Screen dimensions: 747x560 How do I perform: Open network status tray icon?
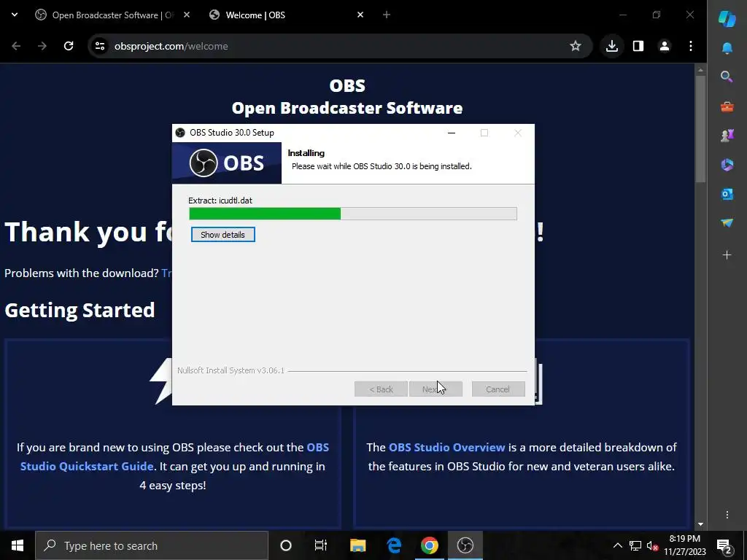635,545
